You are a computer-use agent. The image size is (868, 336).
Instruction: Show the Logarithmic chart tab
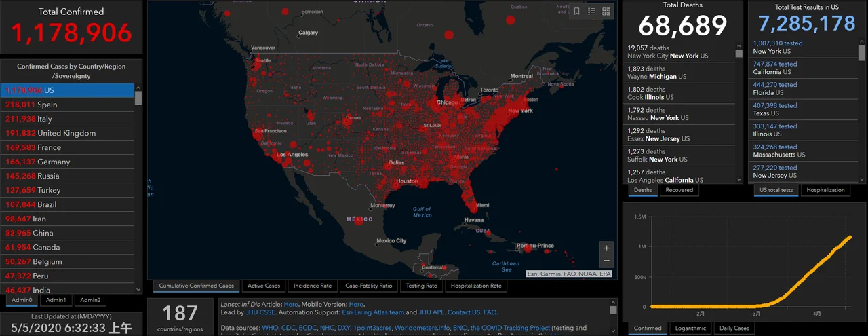pos(690,329)
